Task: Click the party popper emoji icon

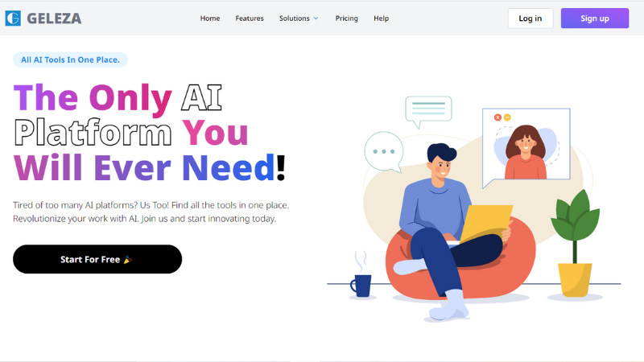Action: (128, 259)
